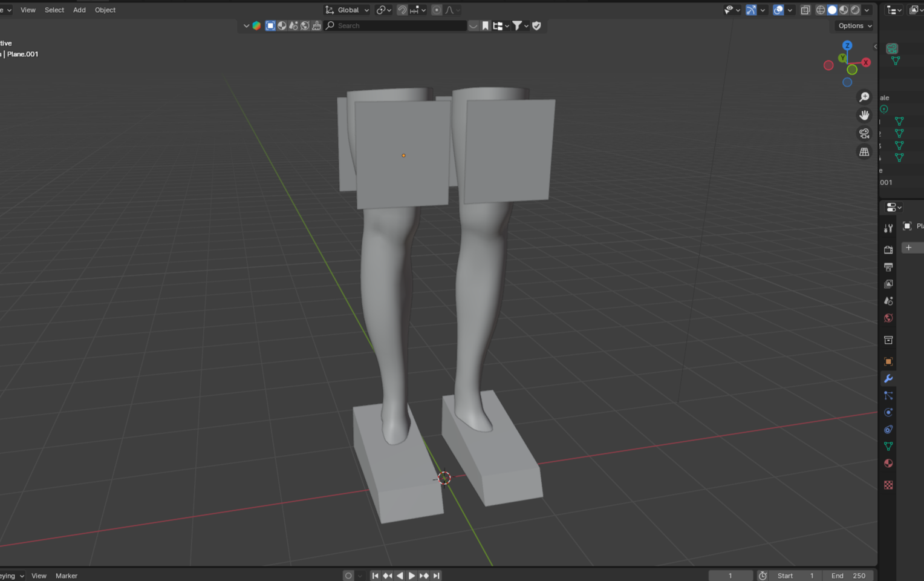The height and width of the screenshot is (581, 924).
Task: Click the Start frame field
Action: point(796,576)
